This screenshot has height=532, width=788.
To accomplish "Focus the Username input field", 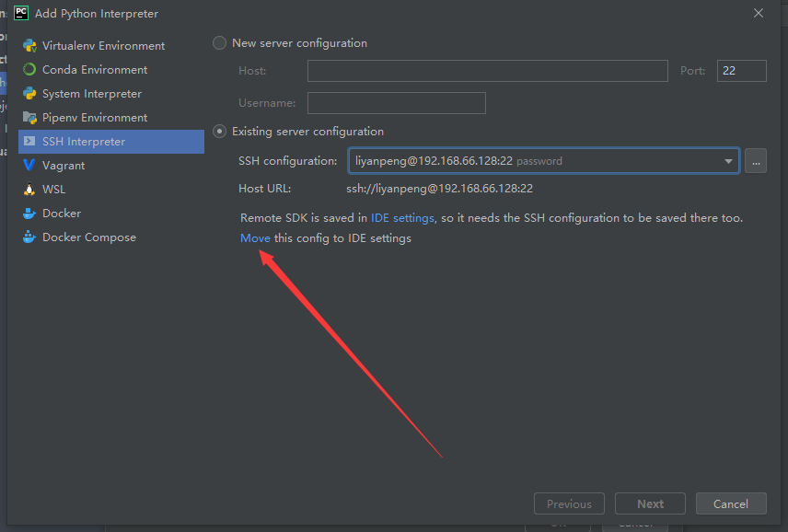I will (397, 103).
